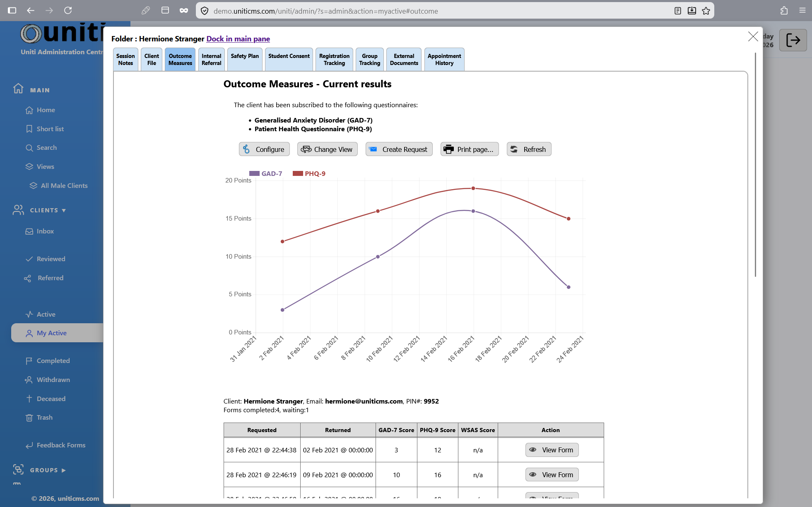This screenshot has width=812, height=507.
Task: Open the Home sidebar item
Action: tap(46, 110)
